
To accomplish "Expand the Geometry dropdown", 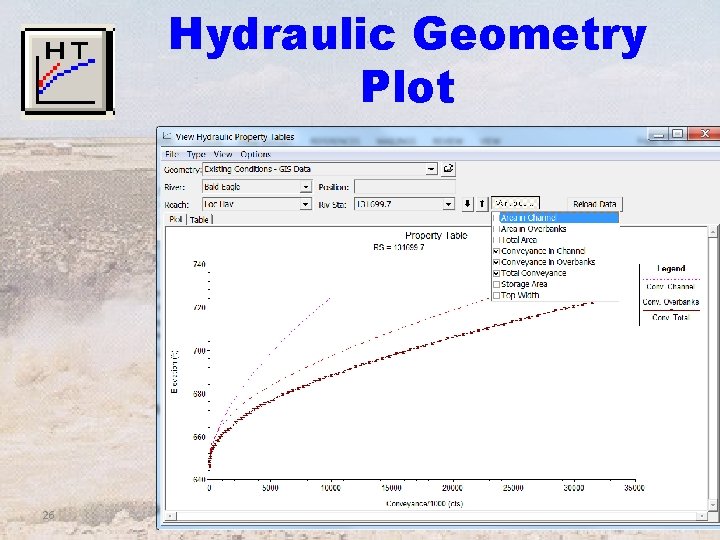I will click(431, 169).
